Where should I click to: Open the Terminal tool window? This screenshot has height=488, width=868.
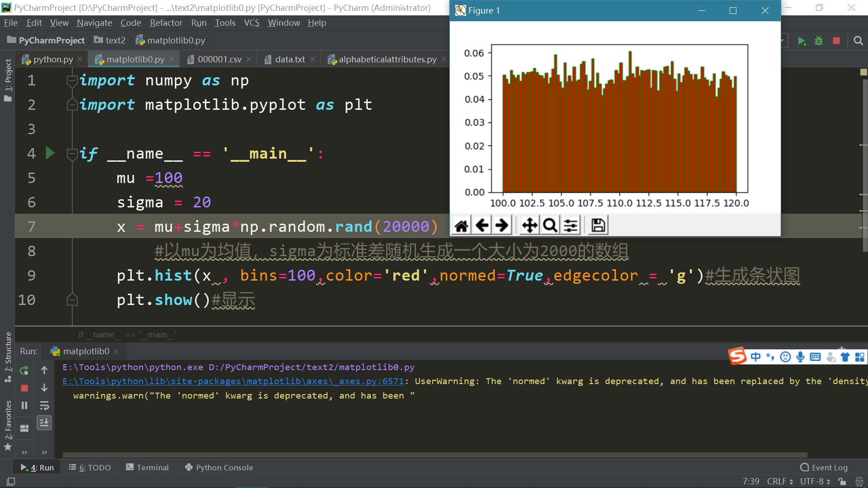coord(147,467)
